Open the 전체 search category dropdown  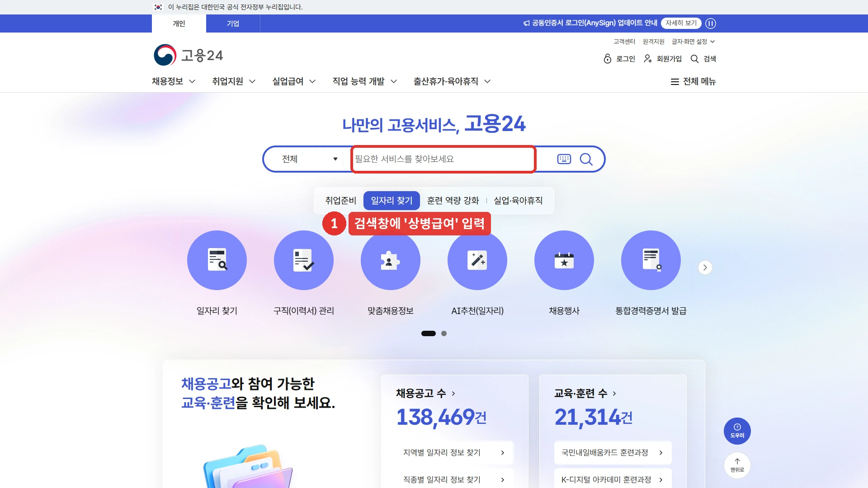[309, 159]
